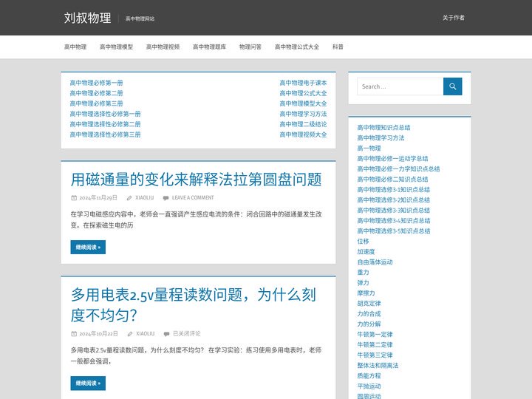Open sidebar link 加速度
Image resolution: width=532 pixels, height=399 pixels.
click(x=366, y=252)
